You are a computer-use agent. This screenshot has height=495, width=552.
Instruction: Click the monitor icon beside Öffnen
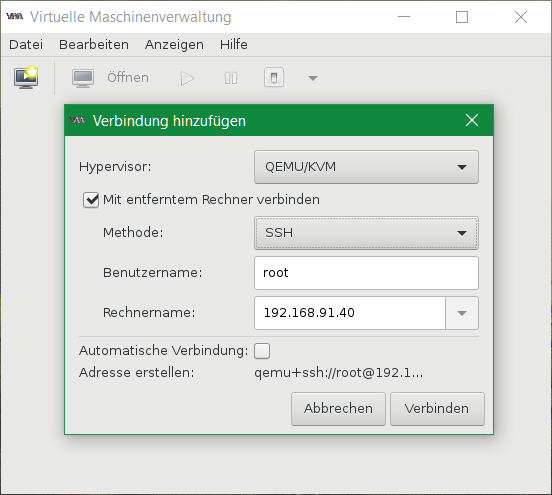(x=83, y=78)
